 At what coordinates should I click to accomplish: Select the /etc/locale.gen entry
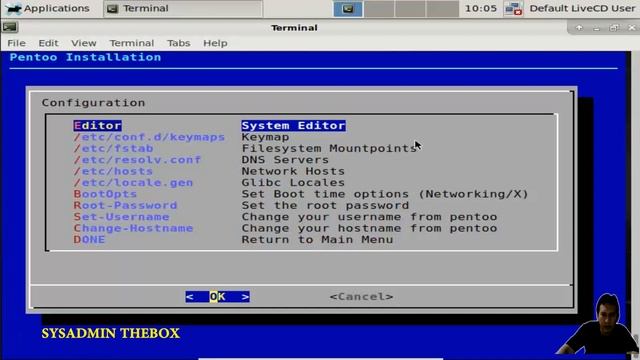coord(133,183)
